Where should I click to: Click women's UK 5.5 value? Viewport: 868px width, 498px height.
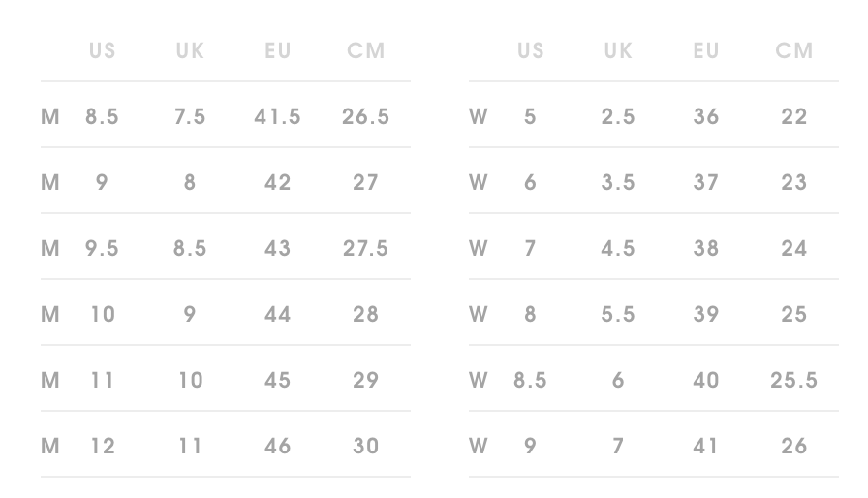[618, 314]
